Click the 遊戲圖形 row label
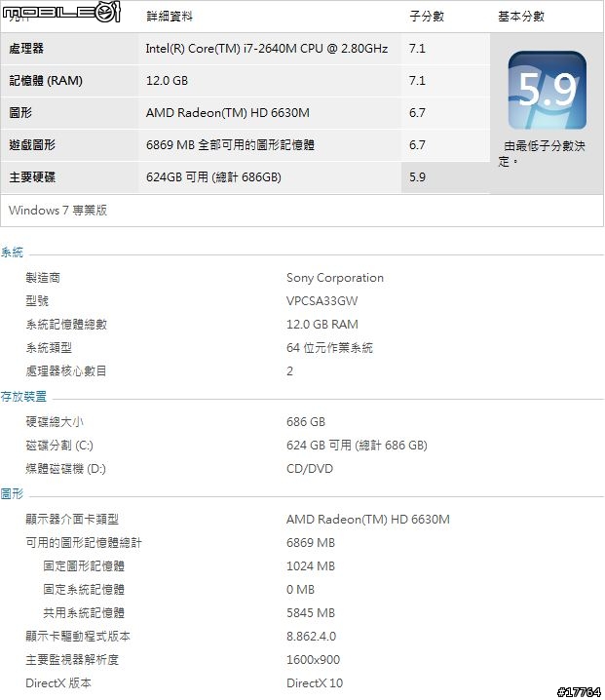 point(32,144)
